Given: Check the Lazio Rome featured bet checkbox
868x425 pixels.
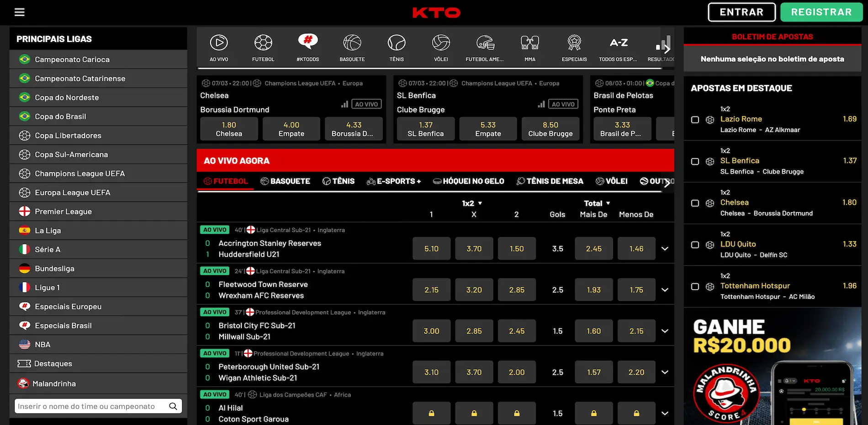Looking at the screenshot, I should tap(695, 120).
